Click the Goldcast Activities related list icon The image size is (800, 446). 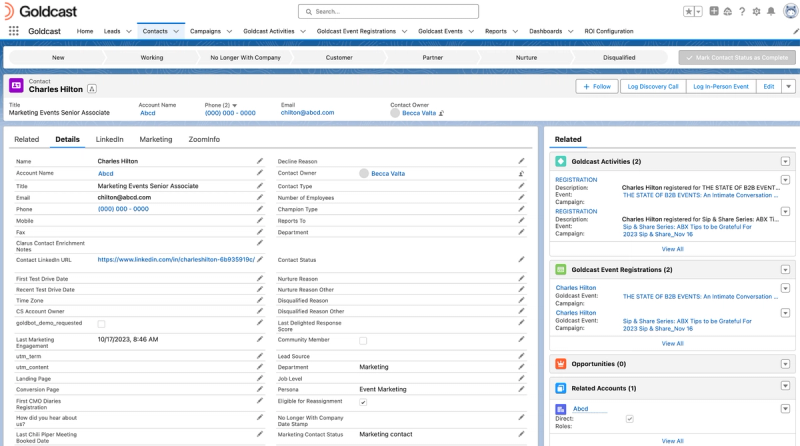click(x=561, y=161)
